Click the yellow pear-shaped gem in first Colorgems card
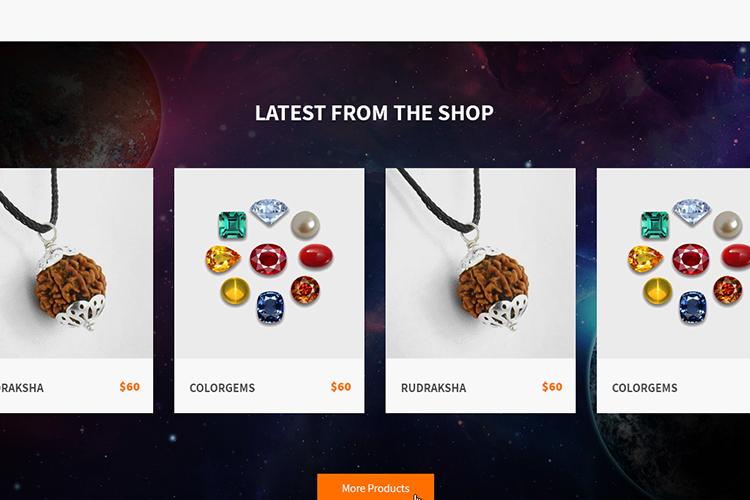 click(x=223, y=259)
